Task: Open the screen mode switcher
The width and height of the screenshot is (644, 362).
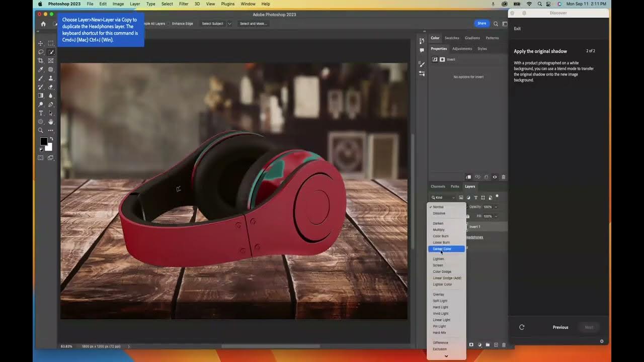Action: coord(51,158)
